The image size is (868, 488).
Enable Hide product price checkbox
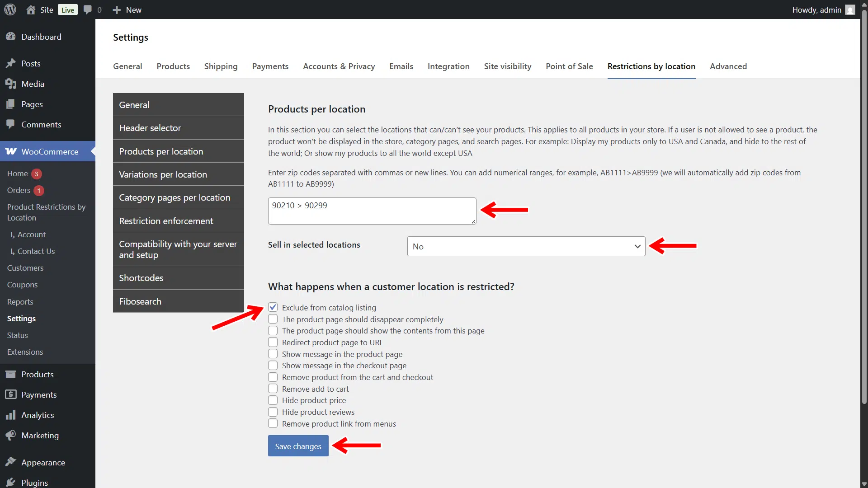point(273,400)
